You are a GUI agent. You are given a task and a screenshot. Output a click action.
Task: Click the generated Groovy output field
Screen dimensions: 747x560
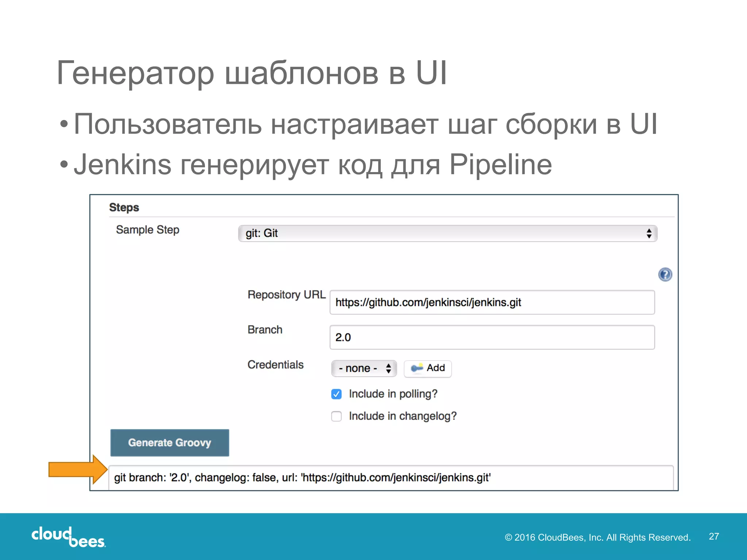pyautogui.click(x=391, y=478)
